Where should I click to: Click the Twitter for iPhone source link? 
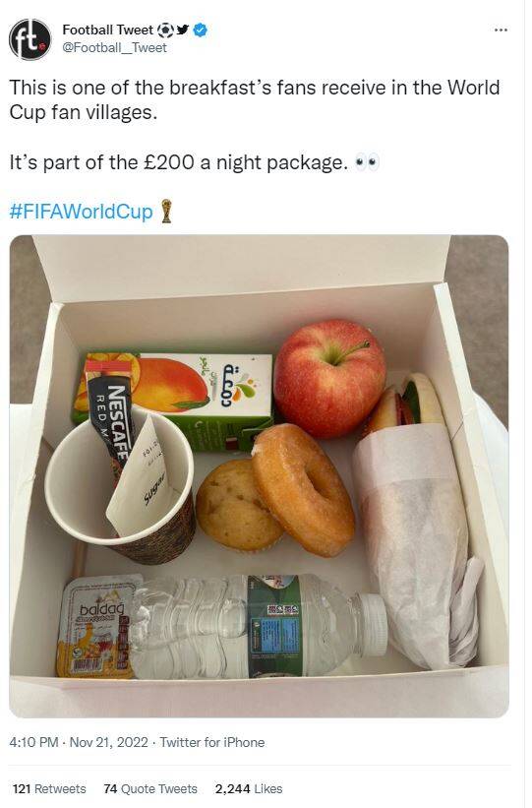pos(212,743)
